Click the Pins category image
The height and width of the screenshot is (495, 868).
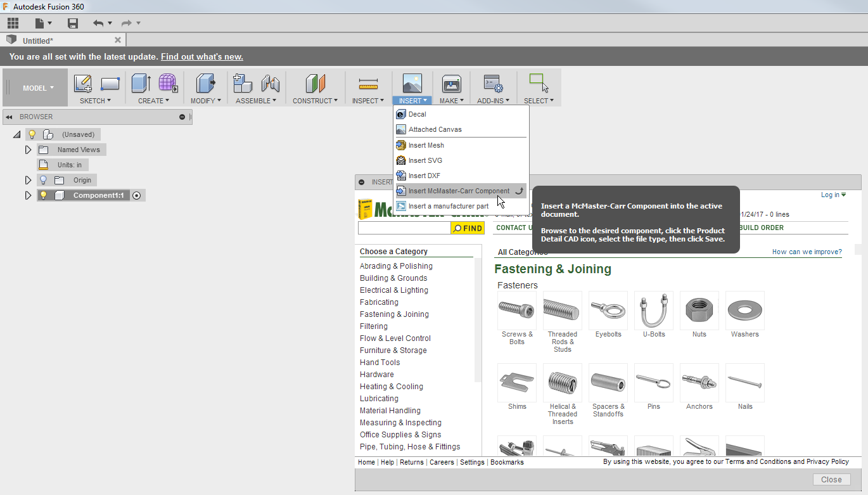pyautogui.click(x=654, y=383)
